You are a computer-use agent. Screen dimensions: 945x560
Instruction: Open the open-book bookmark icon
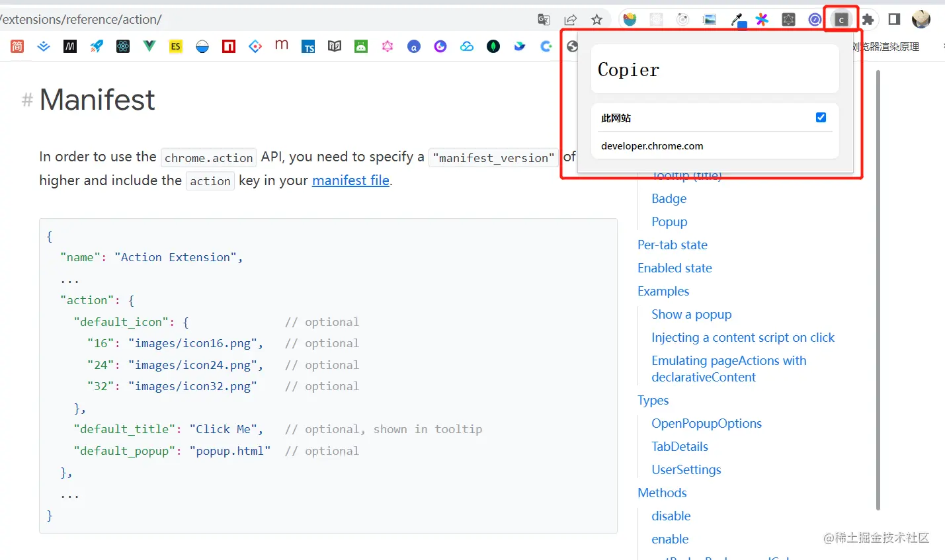point(335,46)
